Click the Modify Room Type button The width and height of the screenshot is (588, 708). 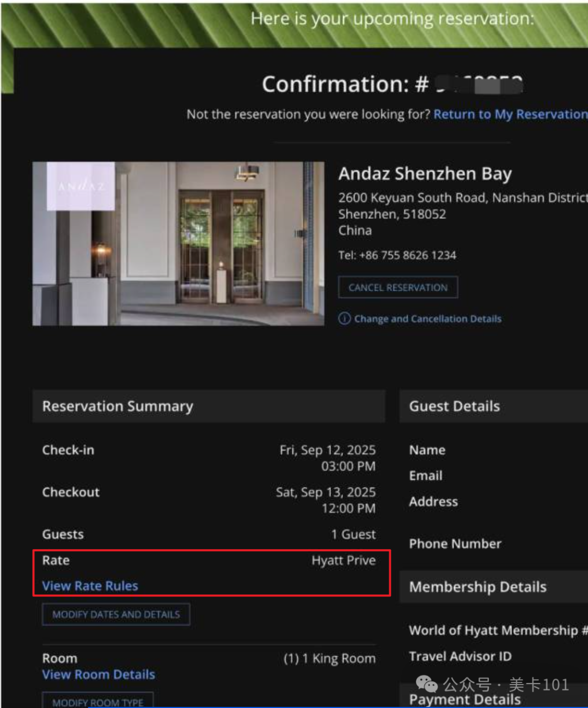pyautogui.click(x=98, y=701)
